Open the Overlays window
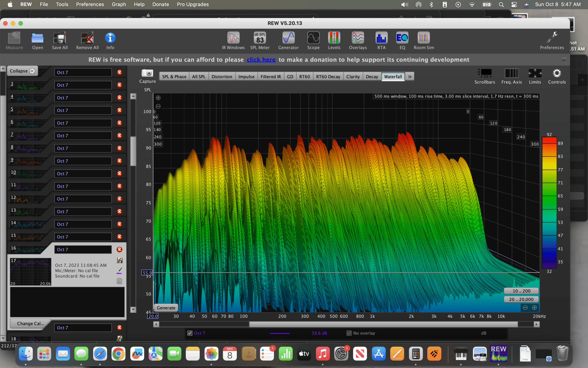 [358, 41]
